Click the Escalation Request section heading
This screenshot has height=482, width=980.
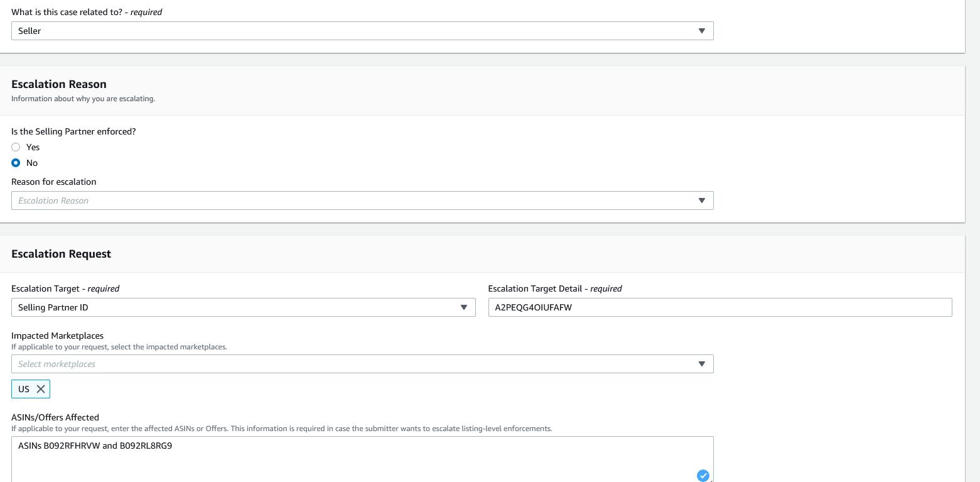click(61, 254)
